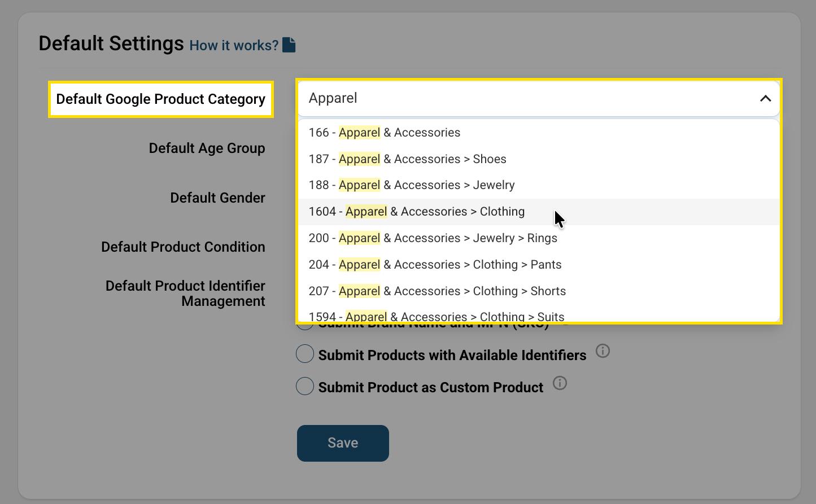Click the Default Age Group label
Image resolution: width=816 pixels, height=504 pixels.
207,148
